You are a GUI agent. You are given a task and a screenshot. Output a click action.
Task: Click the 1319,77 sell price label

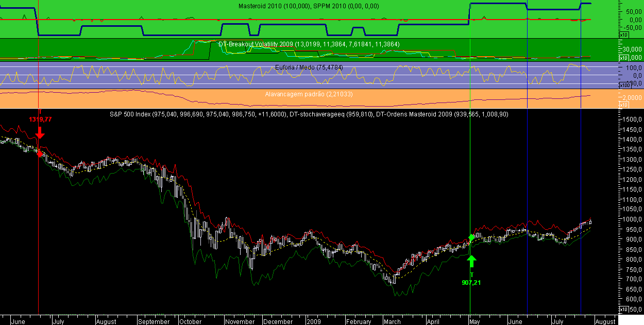click(40, 119)
